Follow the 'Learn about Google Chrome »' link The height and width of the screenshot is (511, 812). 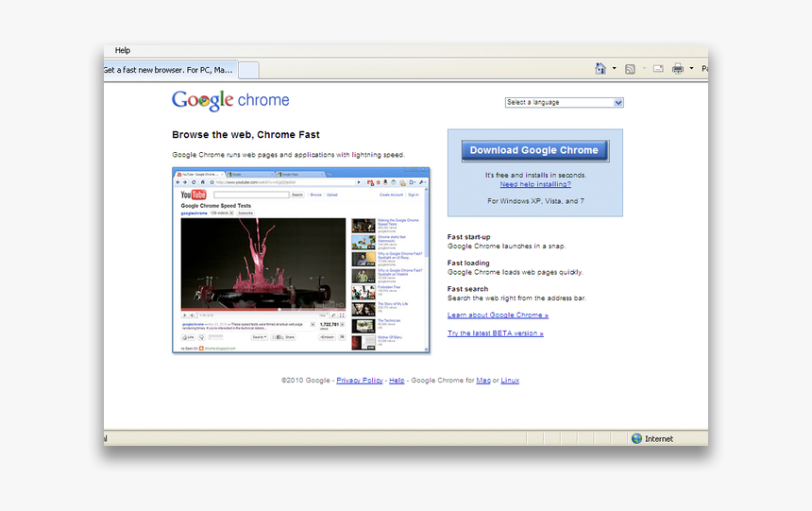pyautogui.click(x=498, y=315)
